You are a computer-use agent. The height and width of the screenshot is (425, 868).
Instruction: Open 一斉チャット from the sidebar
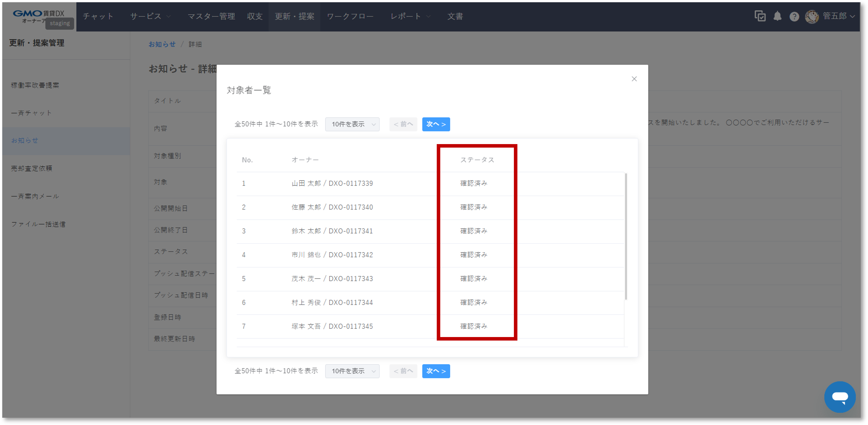click(31, 113)
